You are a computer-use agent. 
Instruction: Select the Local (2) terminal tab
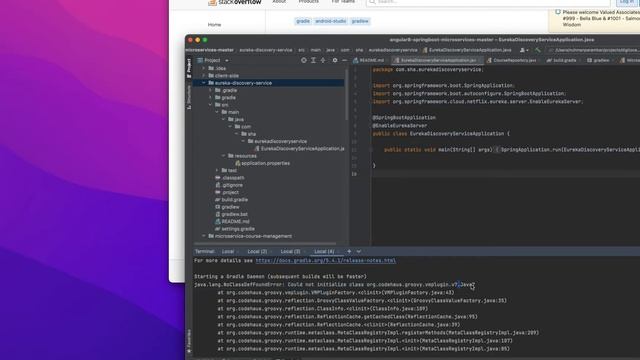point(258,251)
